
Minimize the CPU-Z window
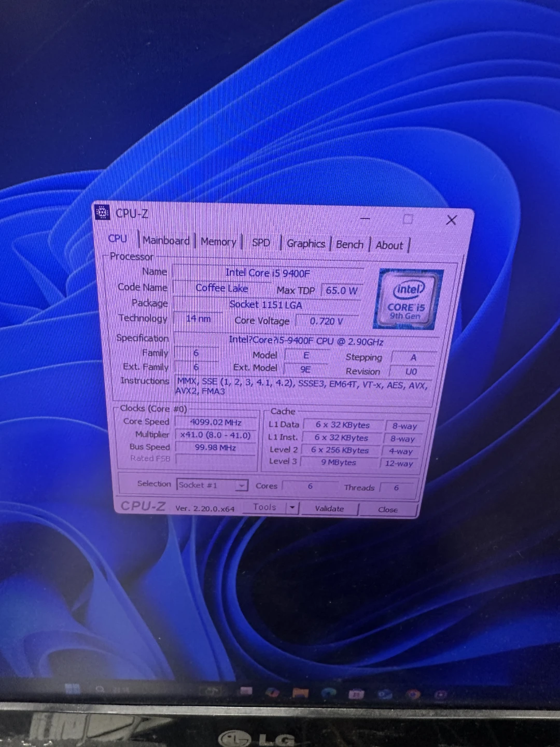click(x=365, y=218)
